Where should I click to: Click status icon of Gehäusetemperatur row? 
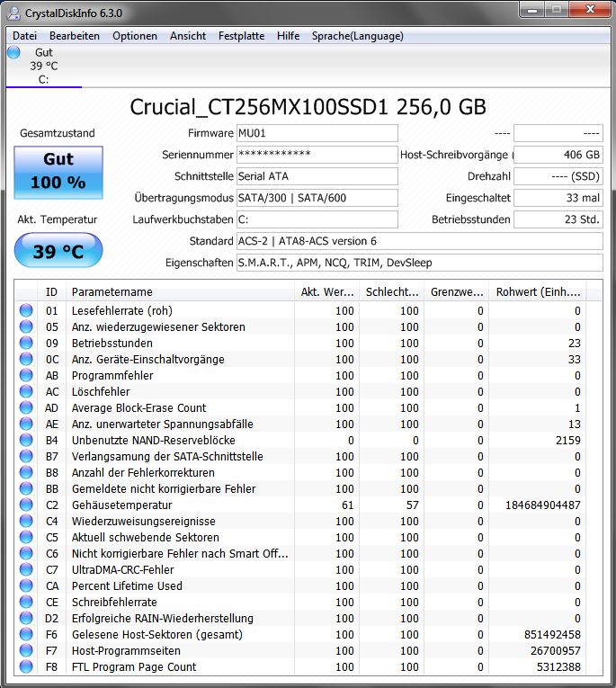[26, 505]
